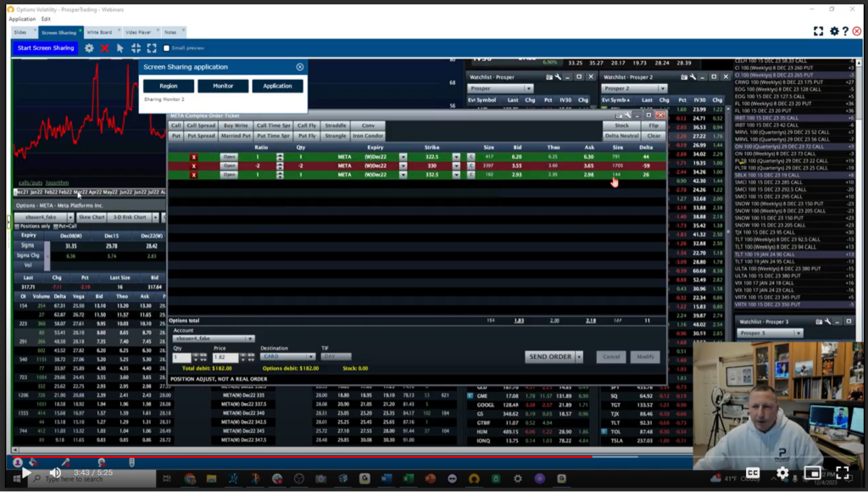The height and width of the screenshot is (492, 868).
Task: Click the Price input field
Action: (225, 357)
